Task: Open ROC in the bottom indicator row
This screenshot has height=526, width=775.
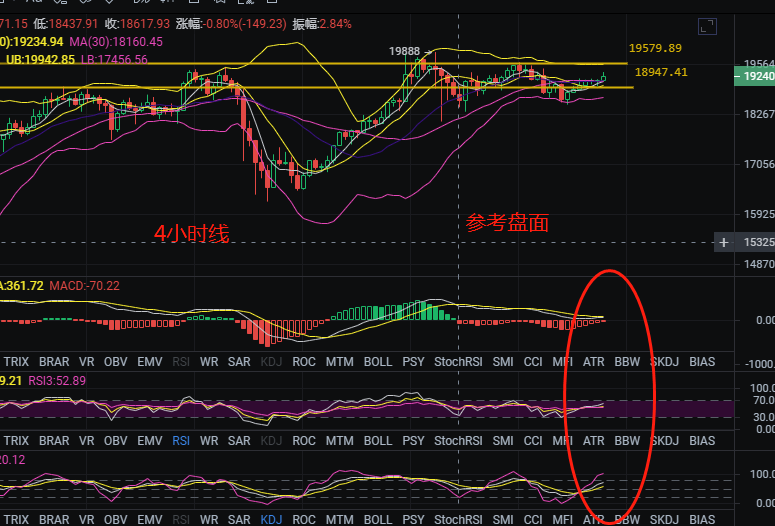Action: (304, 520)
